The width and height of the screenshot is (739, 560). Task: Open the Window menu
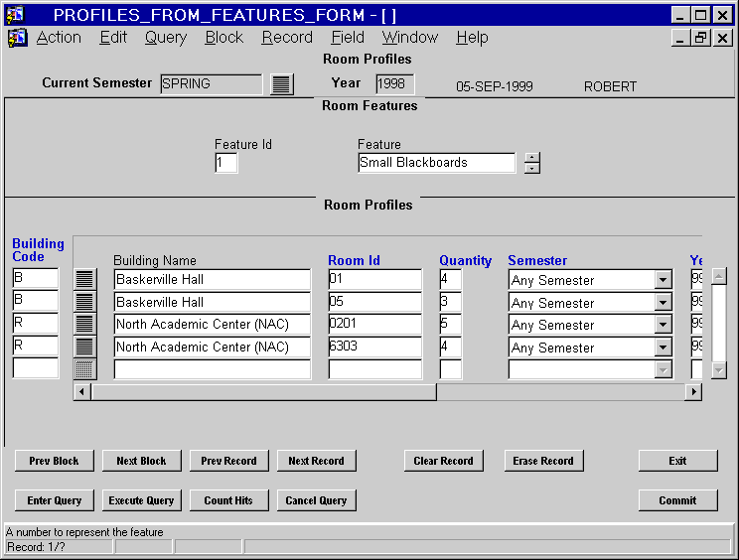coord(410,37)
